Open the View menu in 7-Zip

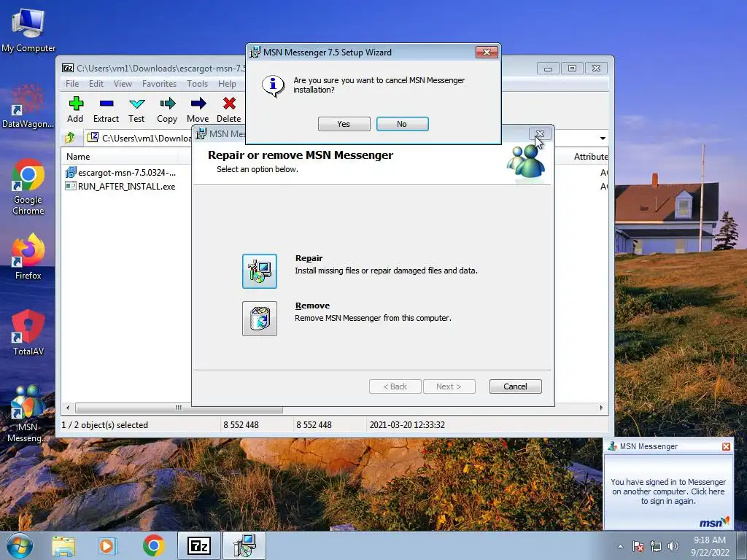tap(123, 84)
